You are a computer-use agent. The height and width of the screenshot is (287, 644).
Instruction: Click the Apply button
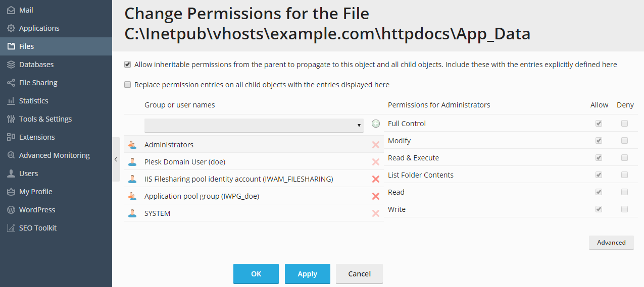(307, 274)
